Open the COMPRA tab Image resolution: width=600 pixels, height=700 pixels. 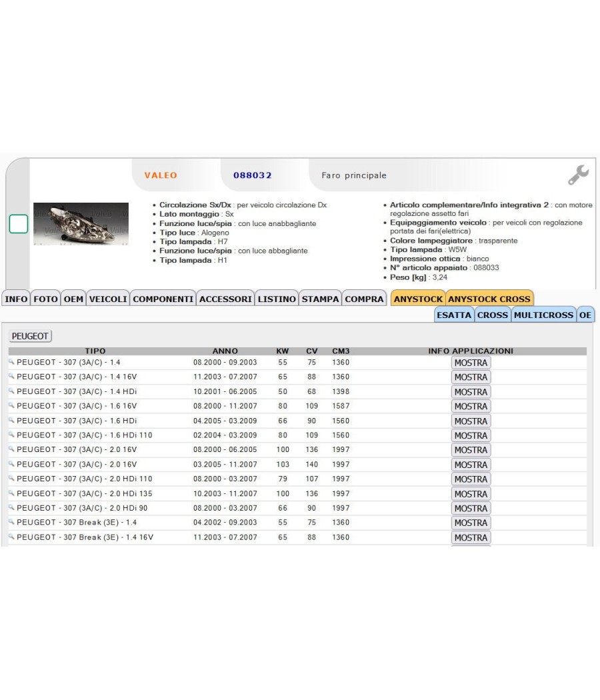pos(364,299)
